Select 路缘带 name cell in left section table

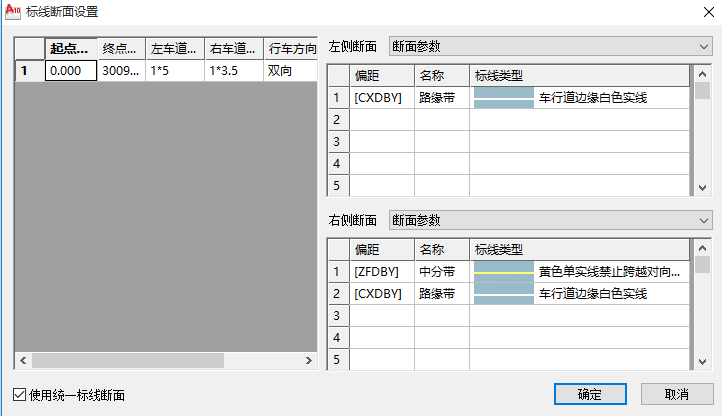[x=441, y=97]
